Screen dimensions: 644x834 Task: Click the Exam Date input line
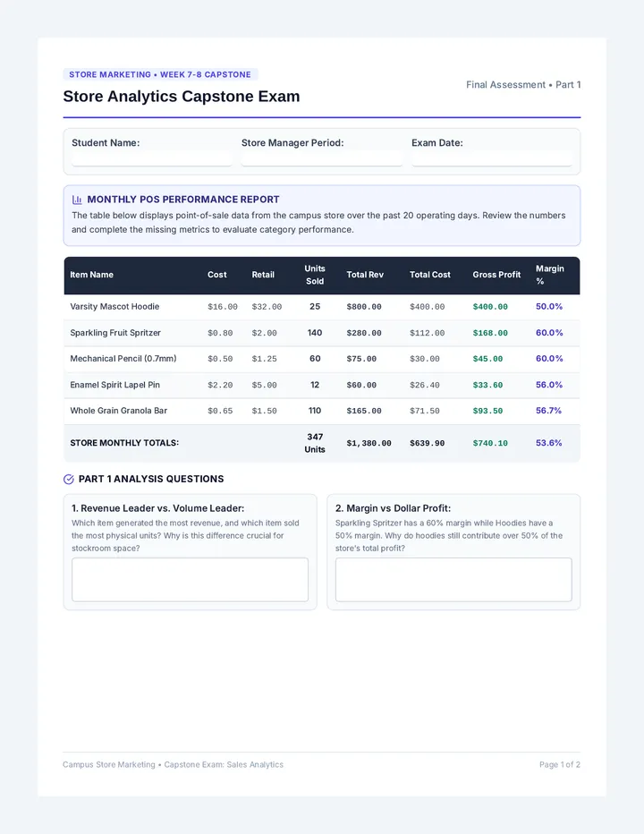[x=491, y=159]
